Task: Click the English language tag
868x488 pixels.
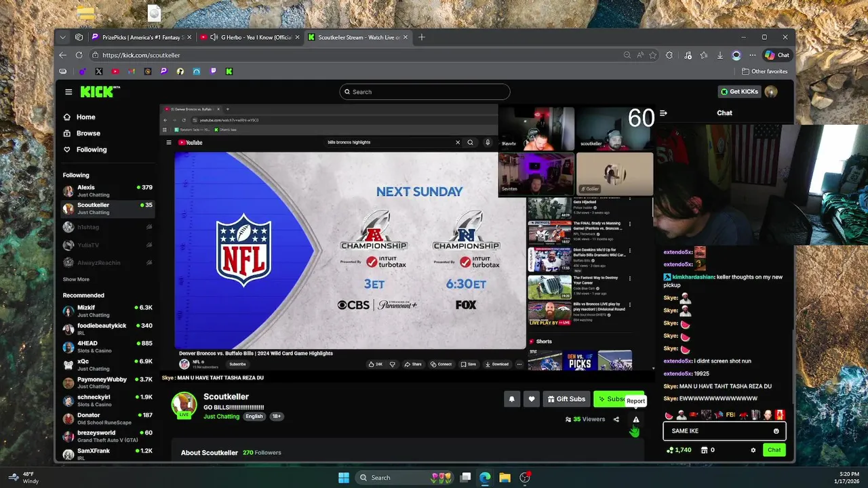Action: [254, 416]
